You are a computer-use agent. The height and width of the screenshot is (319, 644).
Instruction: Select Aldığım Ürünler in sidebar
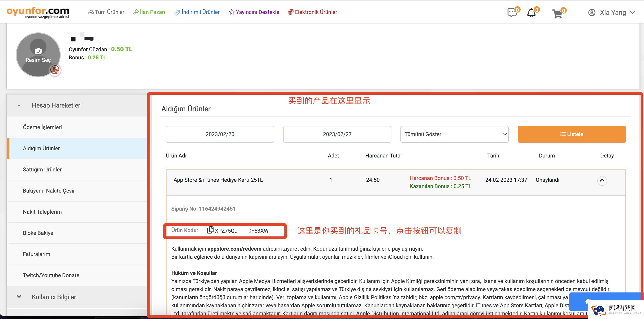click(x=76, y=148)
